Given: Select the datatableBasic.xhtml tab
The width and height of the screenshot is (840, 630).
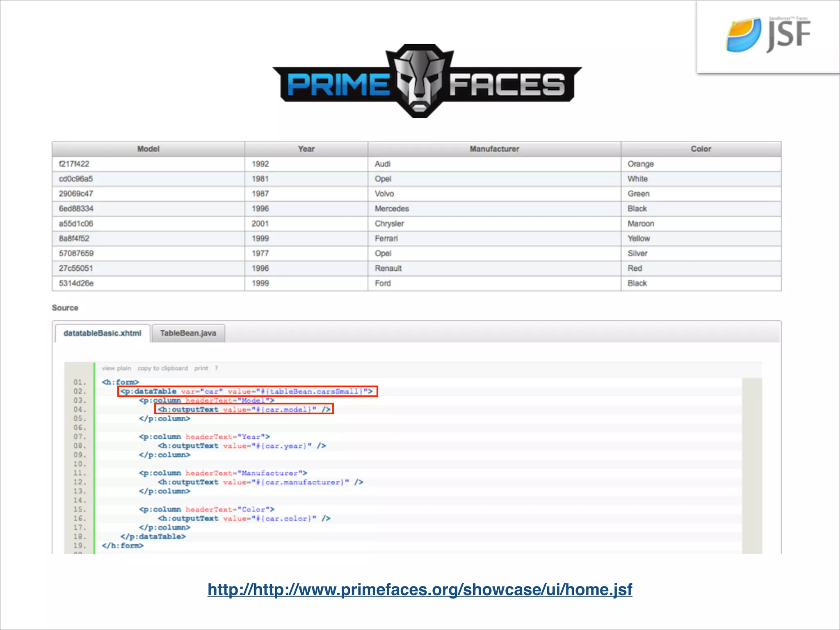Looking at the screenshot, I should [x=102, y=333].
